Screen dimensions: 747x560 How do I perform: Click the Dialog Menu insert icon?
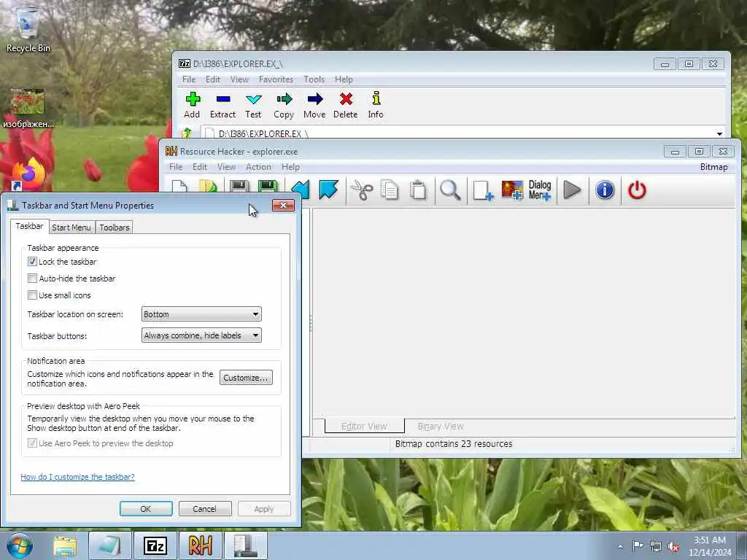pyautogui.click(x=540, y=190)
